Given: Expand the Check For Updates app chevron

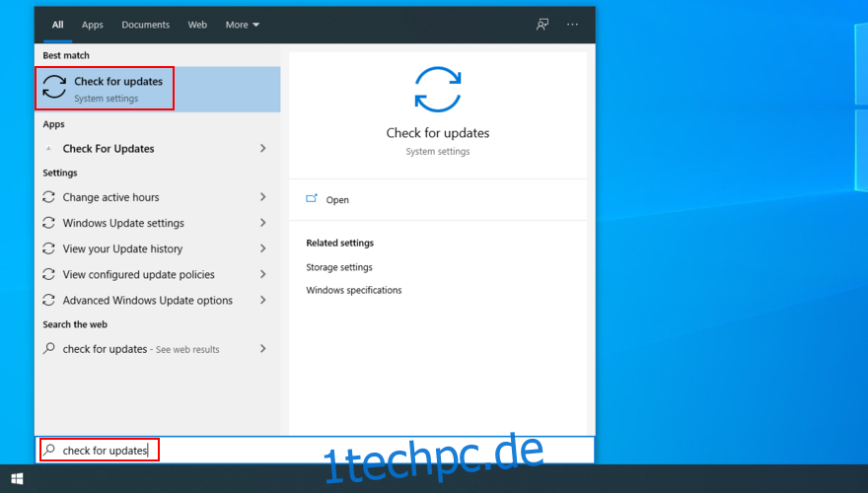Looking at the screenshot, I should tap(263, 148).
